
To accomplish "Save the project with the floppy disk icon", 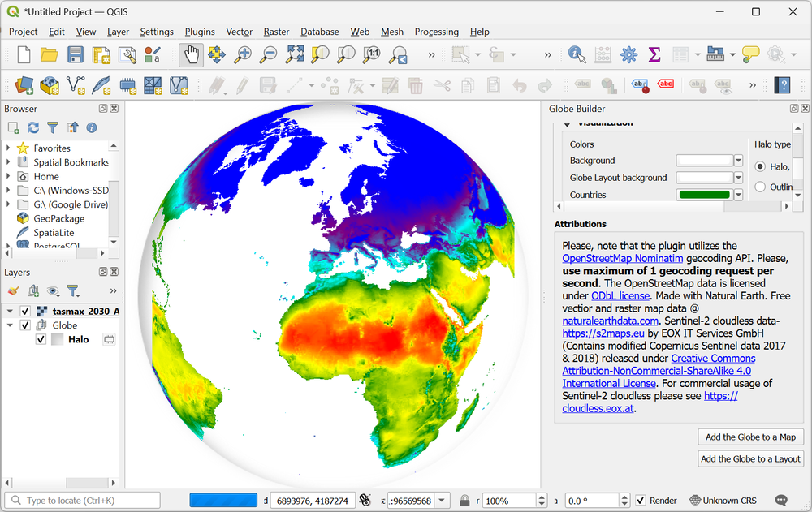I will 75,54.
